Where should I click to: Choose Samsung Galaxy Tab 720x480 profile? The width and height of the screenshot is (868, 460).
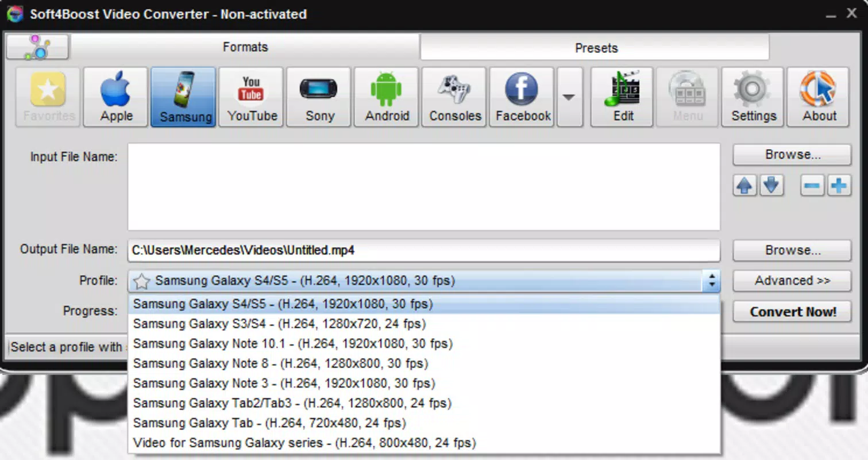pyautogui.click(x=424, y=423)
